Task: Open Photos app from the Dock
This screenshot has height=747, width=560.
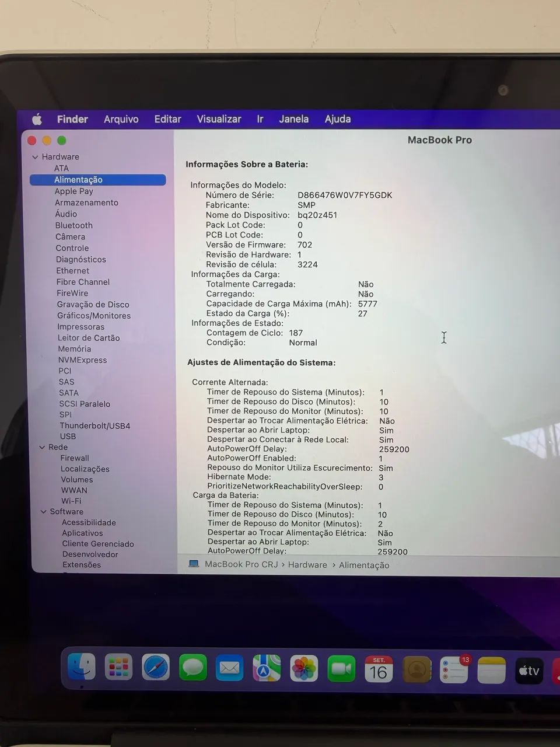Action: (304, 669)
